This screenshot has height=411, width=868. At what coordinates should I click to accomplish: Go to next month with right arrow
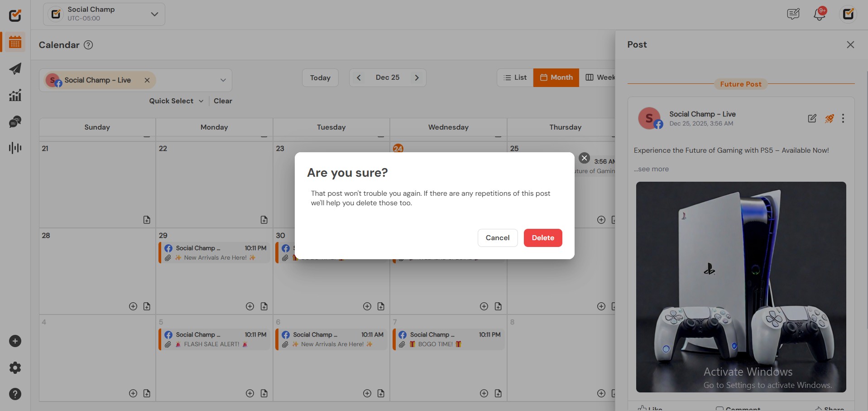point(417,77)
